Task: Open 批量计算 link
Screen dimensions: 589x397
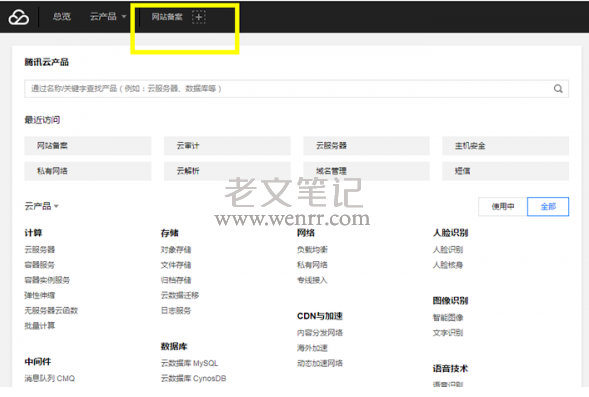Action: 40,326
